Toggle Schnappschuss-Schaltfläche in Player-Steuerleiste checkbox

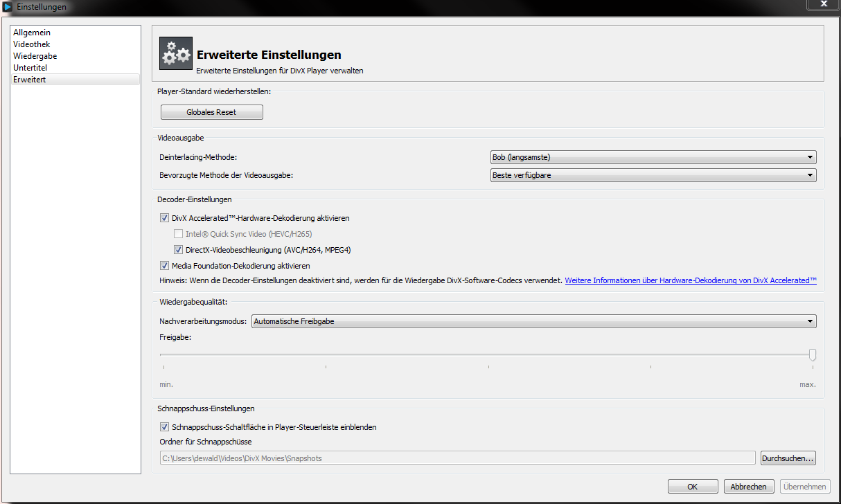pyautogui.click(x=164, y=427)
